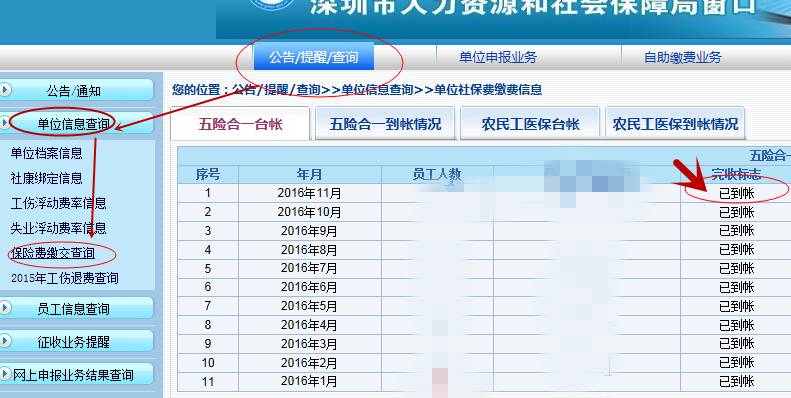Open 工伤浮动费率信息 link
The width and height of the screenshot is (791, 398).
58,203
